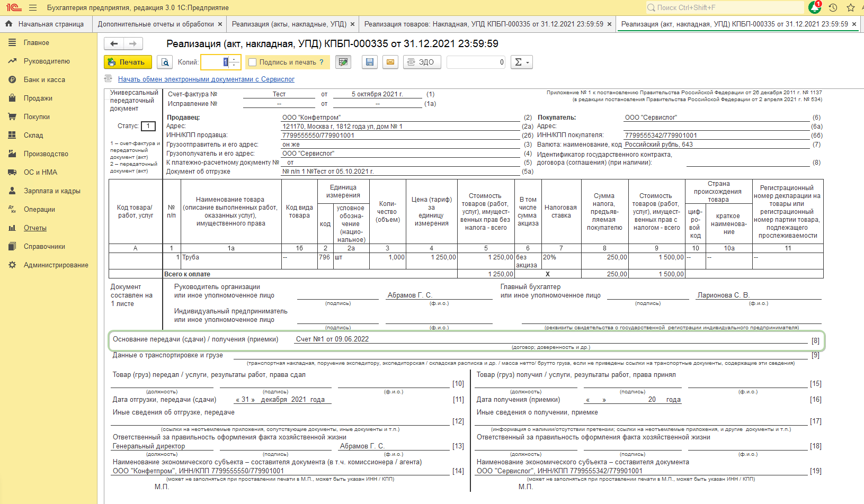Click the Руководителю chart icon
The height and width of the screenshot is (504, 864).
(12, 61)
